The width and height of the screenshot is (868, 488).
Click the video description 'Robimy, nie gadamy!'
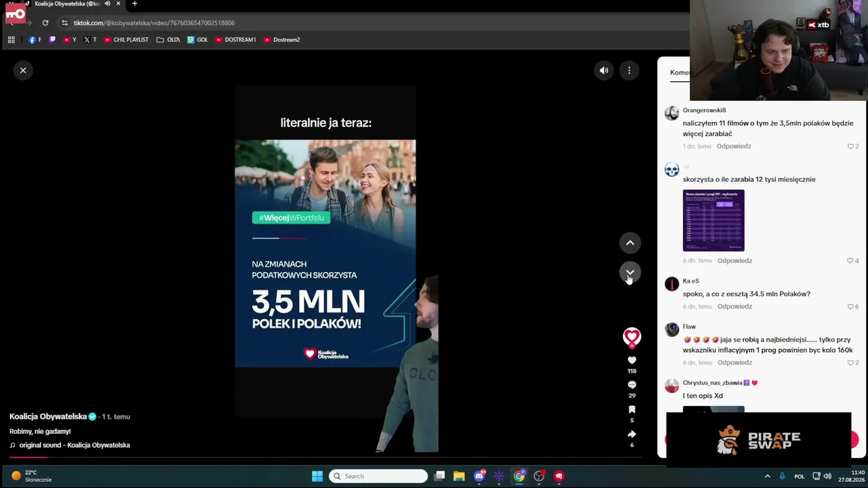[40, 432]
